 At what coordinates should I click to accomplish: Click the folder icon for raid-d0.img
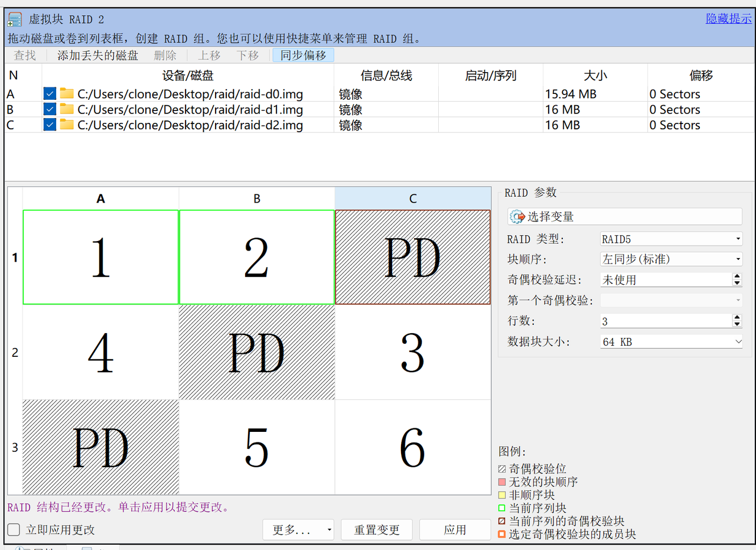[x=67, y=94]
